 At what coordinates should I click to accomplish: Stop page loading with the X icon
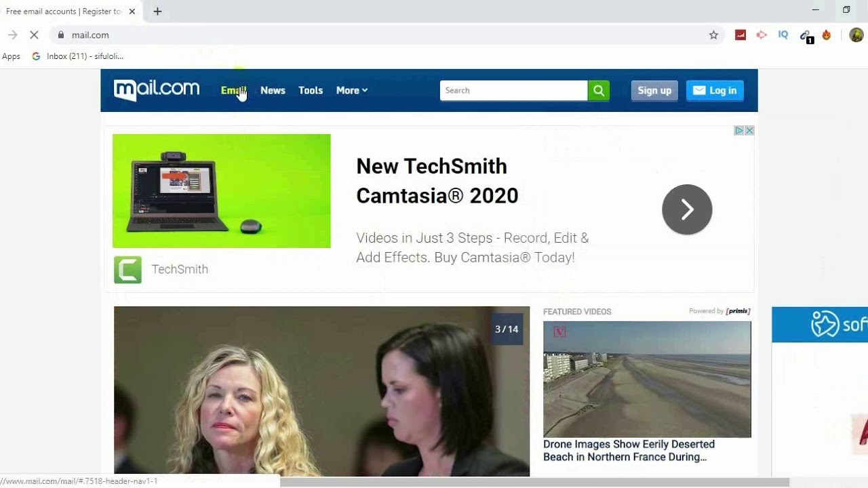pos(34,35)
